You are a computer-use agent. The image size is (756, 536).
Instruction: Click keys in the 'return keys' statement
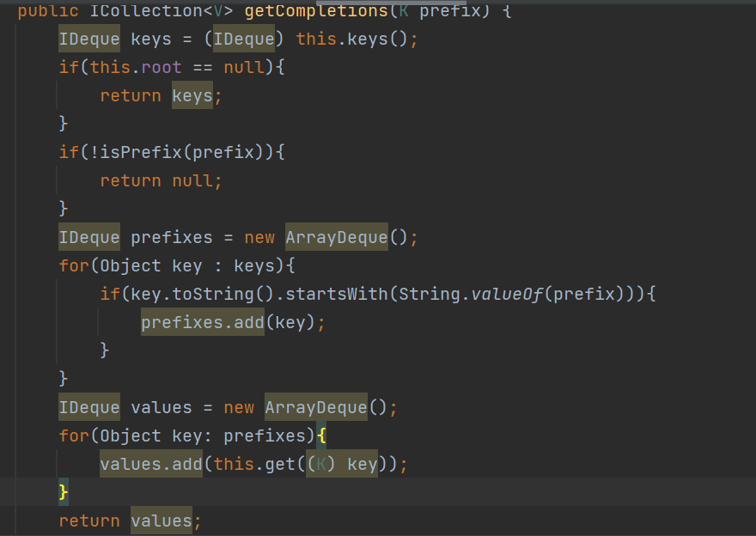192,95
